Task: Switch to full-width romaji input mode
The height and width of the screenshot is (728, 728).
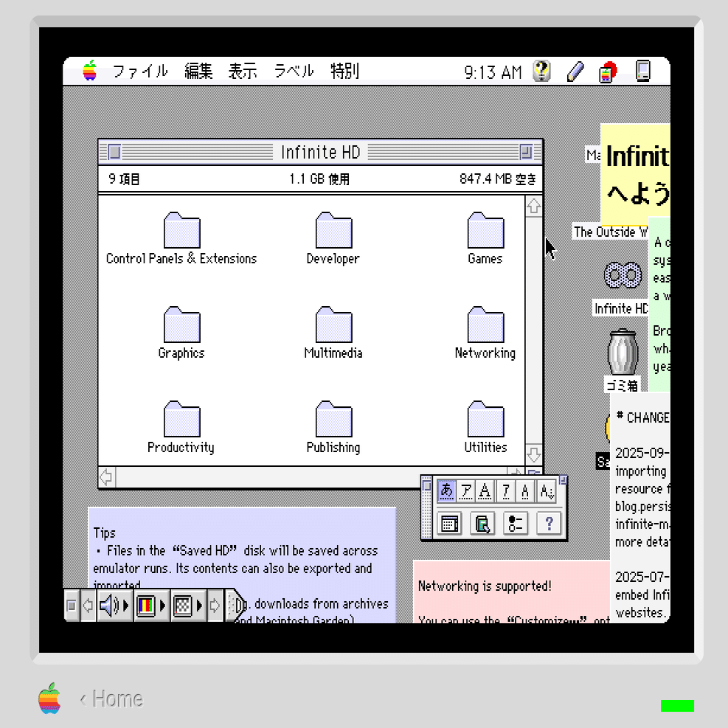Action: click(x=485, y=490)
